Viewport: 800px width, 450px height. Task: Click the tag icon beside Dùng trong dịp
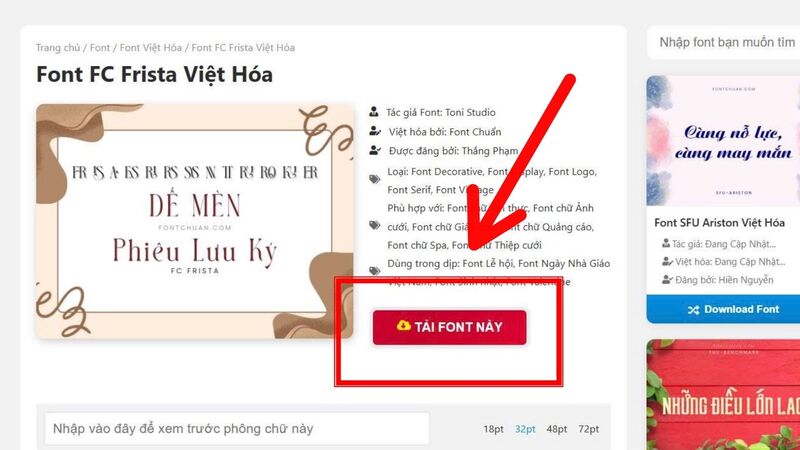coord(375,271)
